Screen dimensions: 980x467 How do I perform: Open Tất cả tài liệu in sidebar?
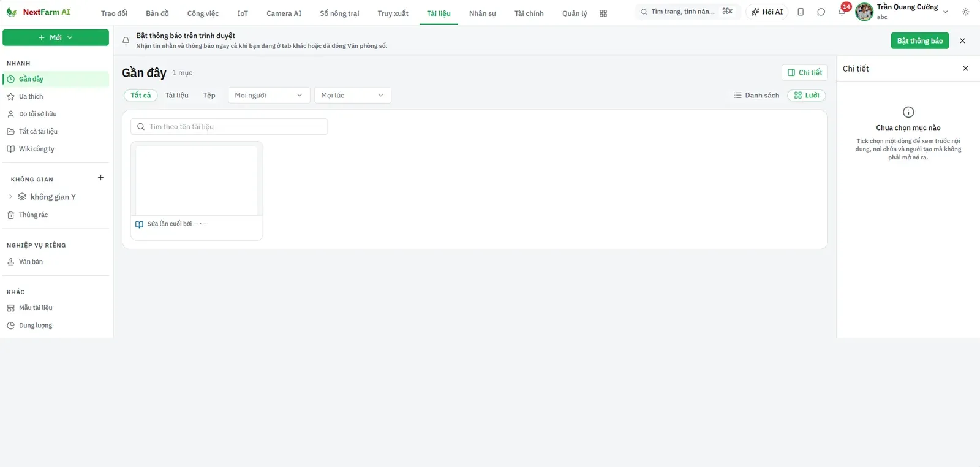pyautogui.click(x=56, y=132)
